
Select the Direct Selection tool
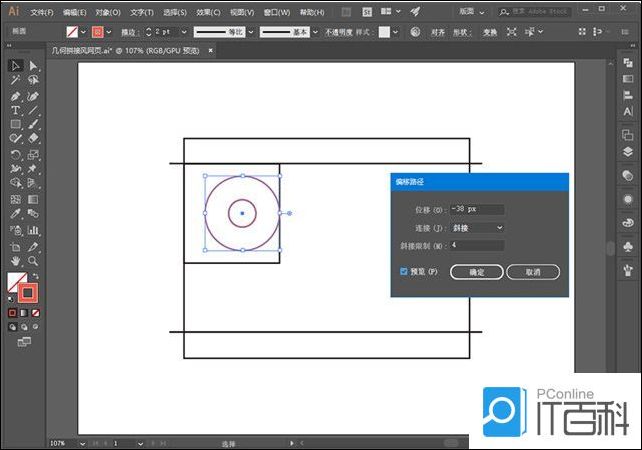pyautogui.click(x=33, y=65)
